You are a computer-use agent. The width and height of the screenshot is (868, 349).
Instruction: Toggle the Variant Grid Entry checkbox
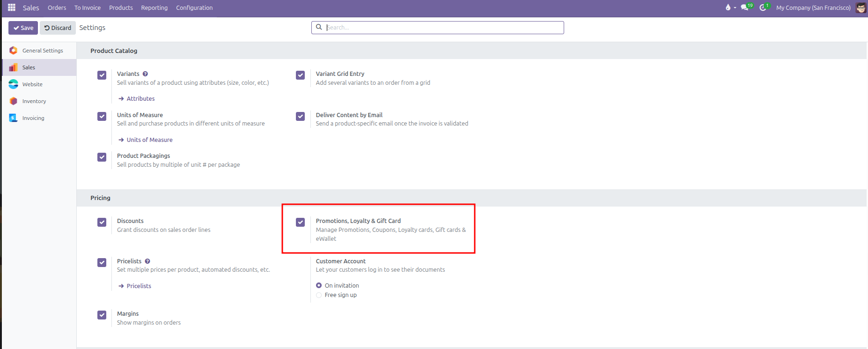tap(301, 75)
